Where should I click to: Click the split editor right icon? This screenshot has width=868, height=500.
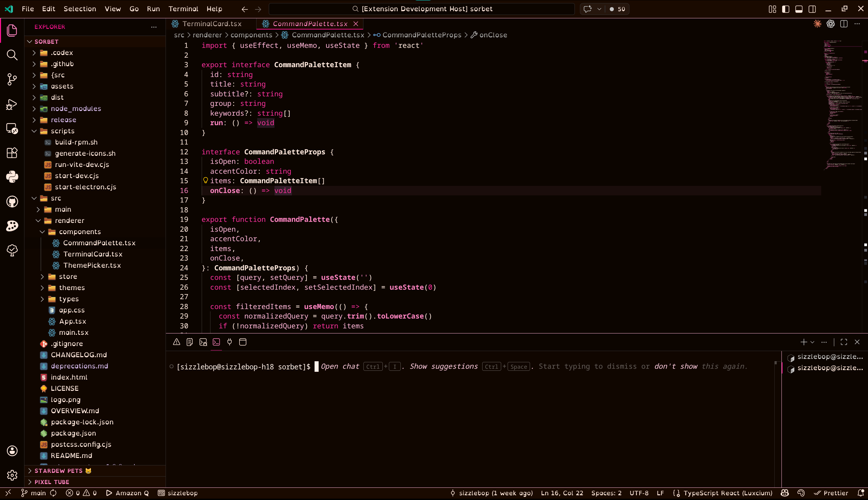844,24
